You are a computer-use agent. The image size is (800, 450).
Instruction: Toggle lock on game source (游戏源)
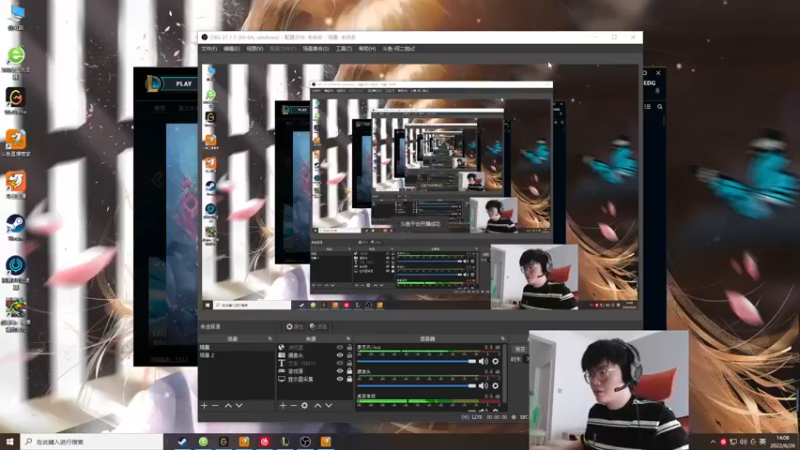pyautogui.click(x=349, y=371)
